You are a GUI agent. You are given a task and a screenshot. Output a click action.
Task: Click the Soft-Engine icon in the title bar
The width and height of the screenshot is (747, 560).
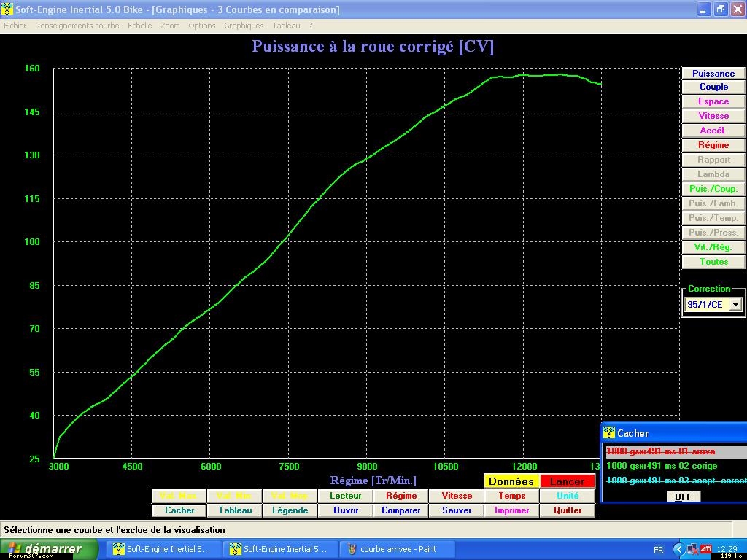coord(7,9)
